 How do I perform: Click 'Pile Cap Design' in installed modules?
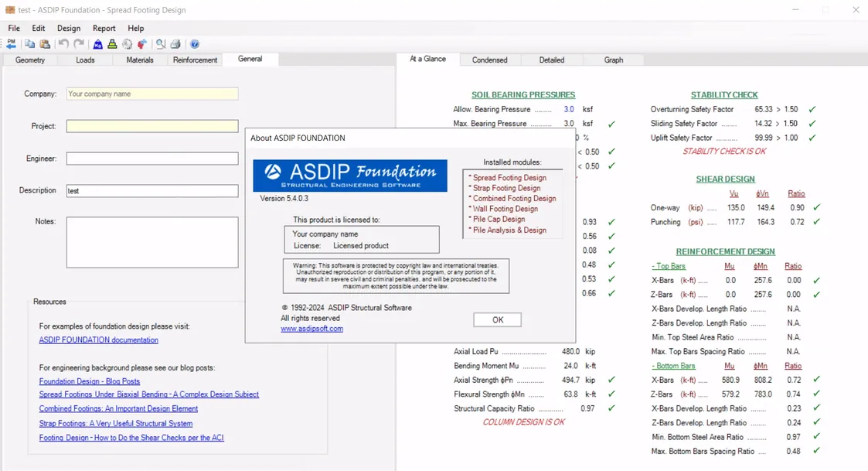(x=499, y=219)
